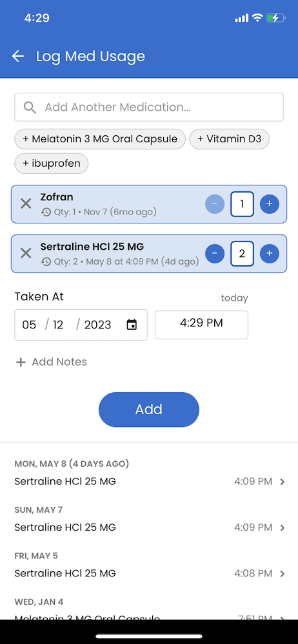The height and width of the screenshot is (644, 298).
Task: Decrease Sertraline quantity with minus button
Action: click(x=215, y=253)
